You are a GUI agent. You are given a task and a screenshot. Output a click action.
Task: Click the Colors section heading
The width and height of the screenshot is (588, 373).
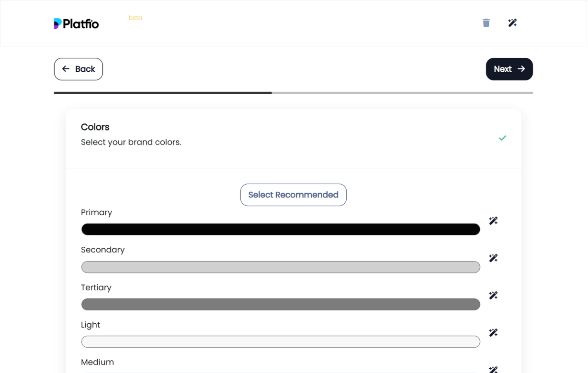pos(95,127)
